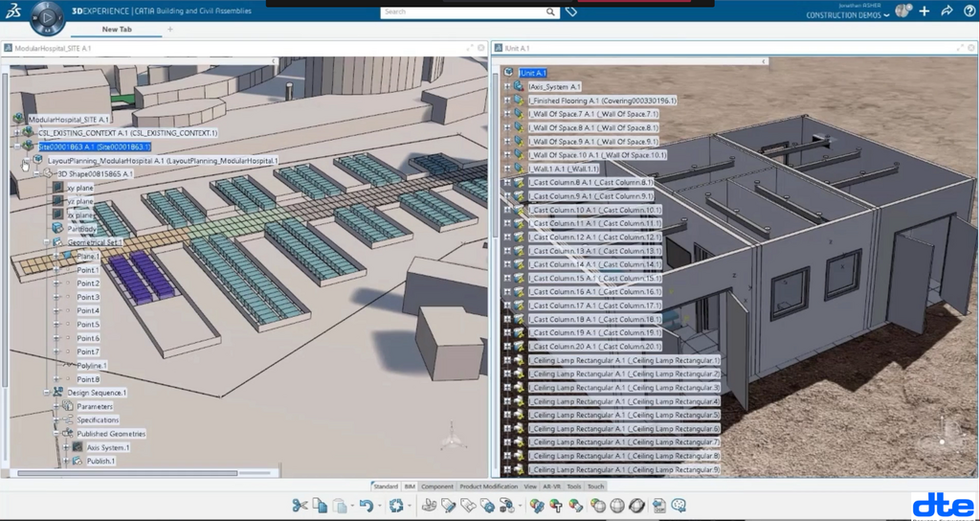The height and width of the screenshot is (521, 980).
Task: Select IAxis_System A.1 tree item
Action: (554, 87)
